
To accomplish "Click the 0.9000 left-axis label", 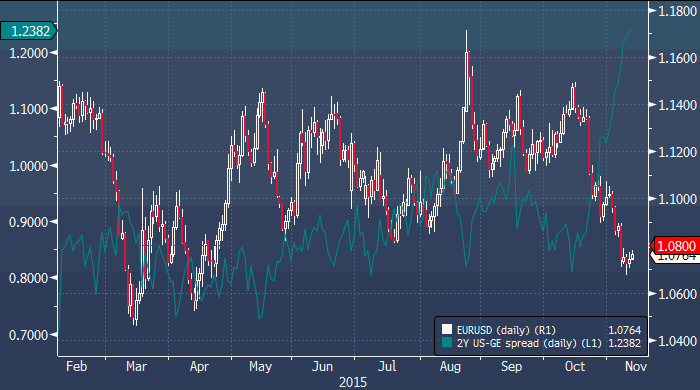I will tap(29, 222).
